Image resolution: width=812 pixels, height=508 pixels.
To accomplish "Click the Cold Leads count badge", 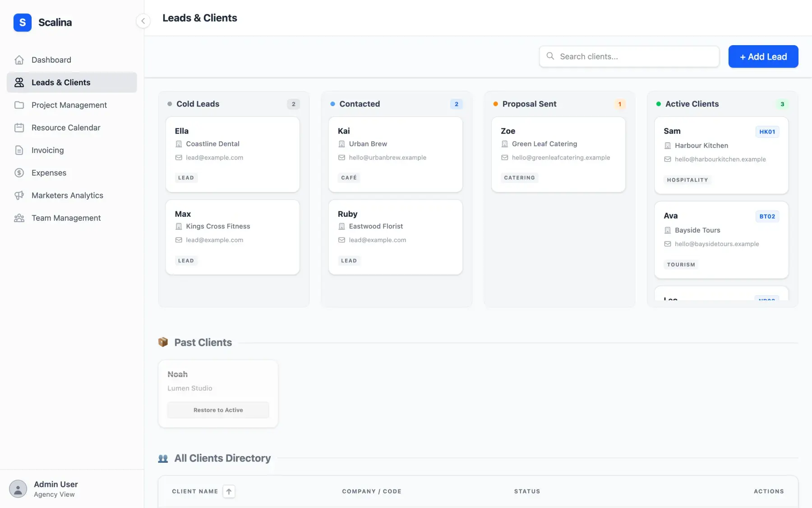I will (x=294, y=104).
